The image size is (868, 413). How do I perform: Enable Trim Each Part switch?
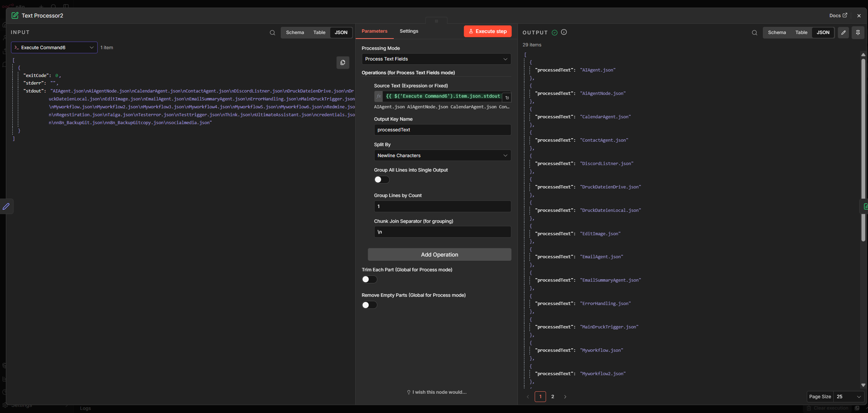point(369,279)
